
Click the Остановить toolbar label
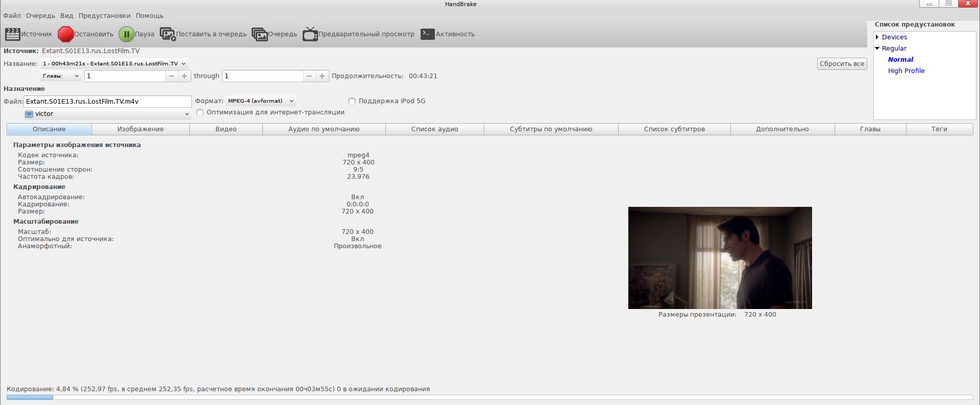[94, 34]
